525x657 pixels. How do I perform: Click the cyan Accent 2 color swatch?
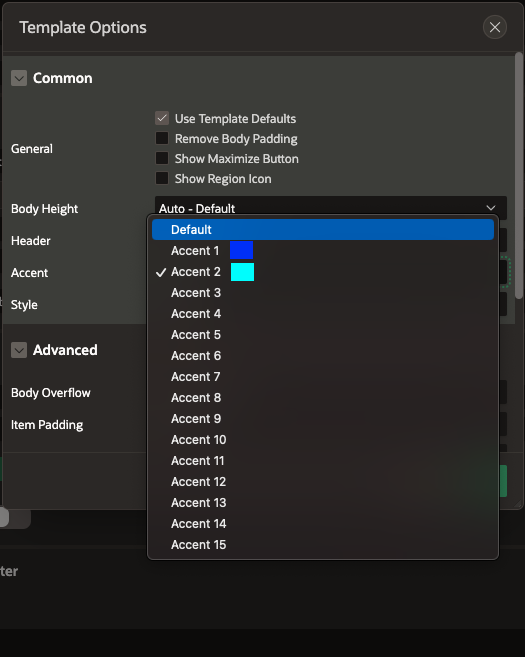tap(242, 272)
